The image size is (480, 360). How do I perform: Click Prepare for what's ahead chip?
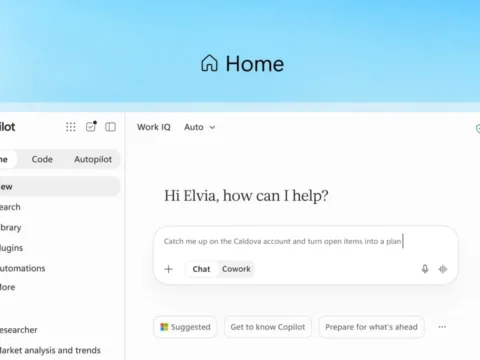pos(371,327)
